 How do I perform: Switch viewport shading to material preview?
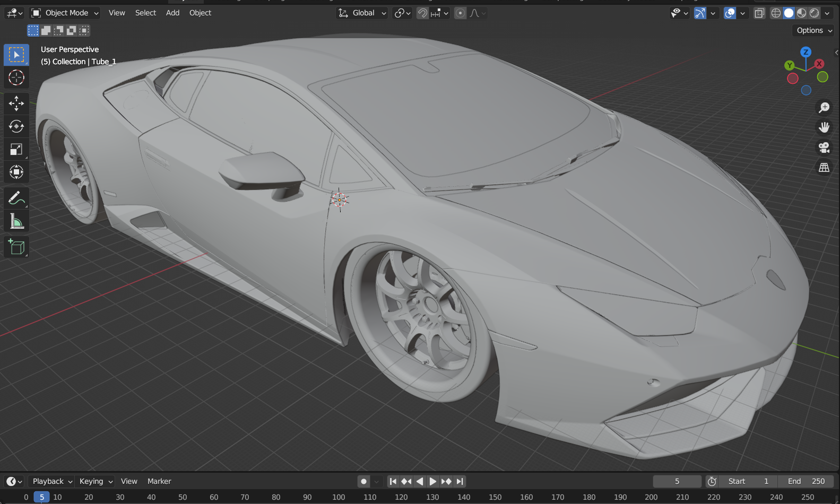802,13
